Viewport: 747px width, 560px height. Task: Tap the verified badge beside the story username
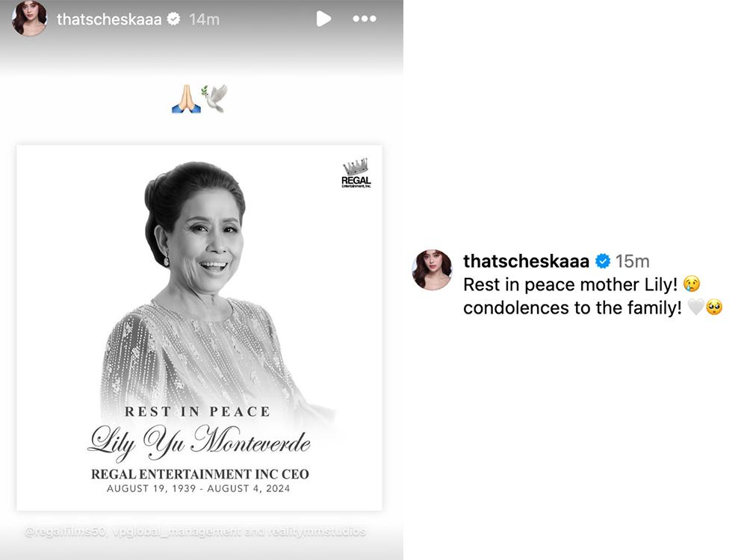pos(173,19)
